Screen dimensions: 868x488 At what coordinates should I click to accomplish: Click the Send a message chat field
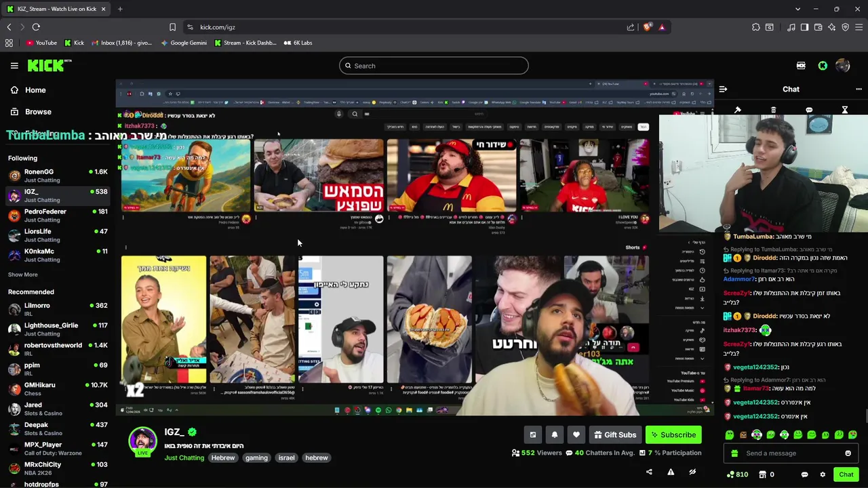point(790,453)
